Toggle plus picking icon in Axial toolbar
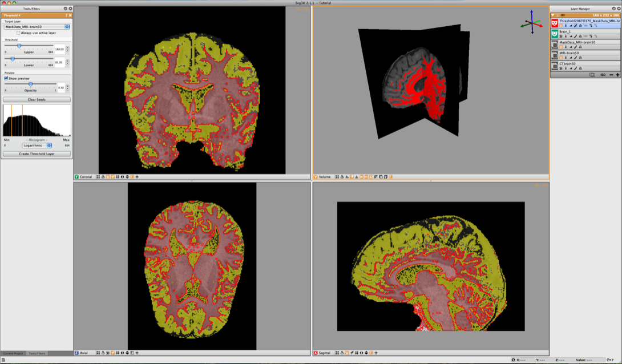 click(137, 353)
